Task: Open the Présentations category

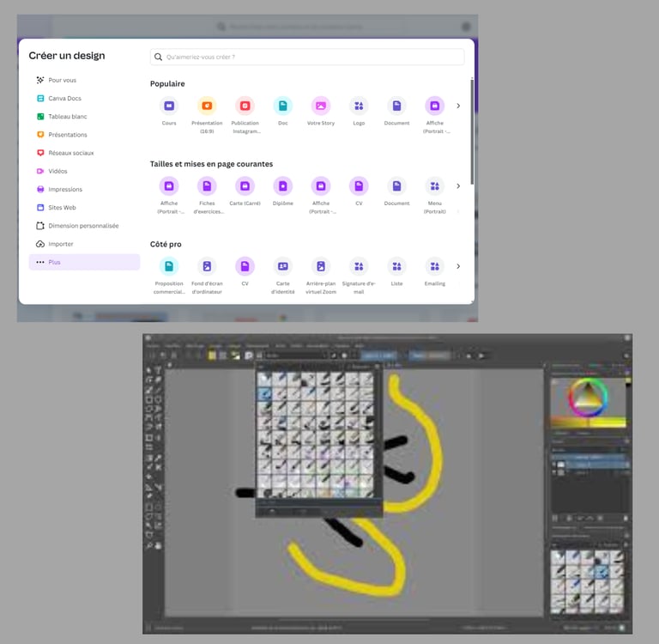Action: click(84, 135)
